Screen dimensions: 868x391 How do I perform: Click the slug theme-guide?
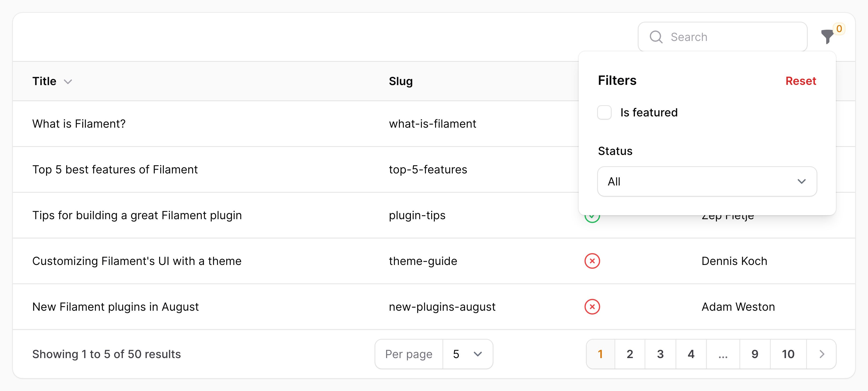pos(423,261)
